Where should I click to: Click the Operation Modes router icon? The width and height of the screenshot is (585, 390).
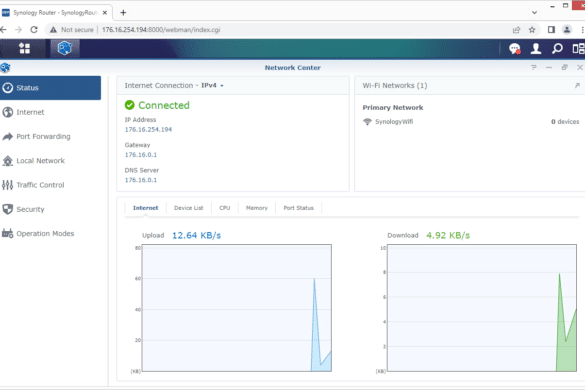pos(7,233)
